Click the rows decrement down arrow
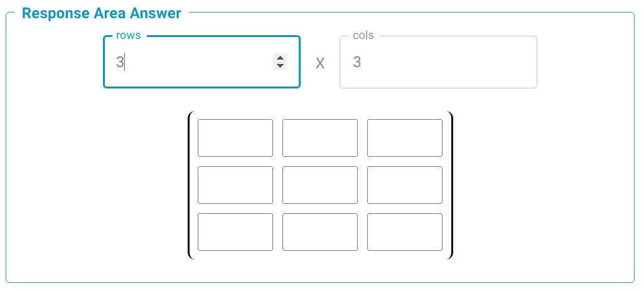 [x=280, y=65]
